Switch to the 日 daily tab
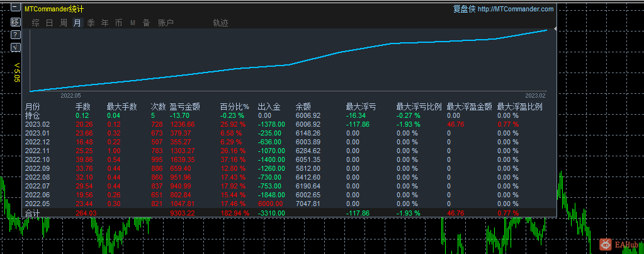Screen dimensions: 644x254 [49, 23]
